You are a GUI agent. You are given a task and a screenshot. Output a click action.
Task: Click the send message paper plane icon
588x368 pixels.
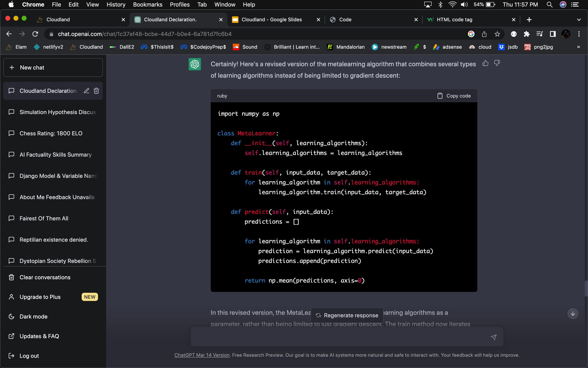(493, 337)
